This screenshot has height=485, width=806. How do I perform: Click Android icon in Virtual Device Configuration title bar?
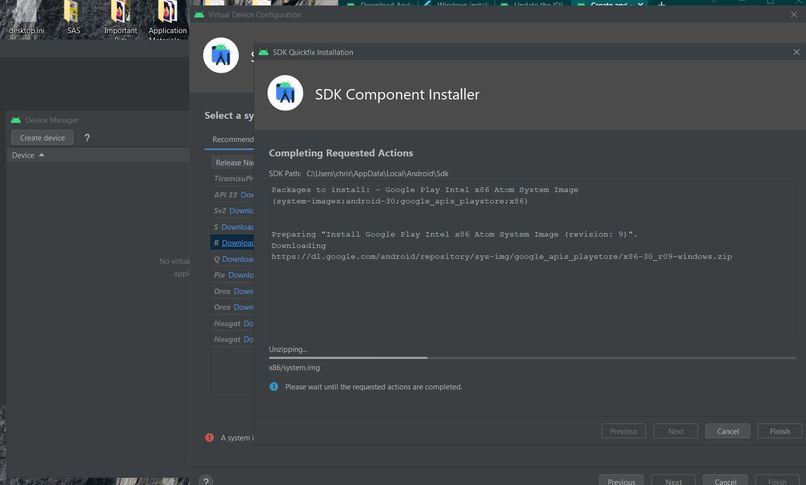[x=199, y=15]
